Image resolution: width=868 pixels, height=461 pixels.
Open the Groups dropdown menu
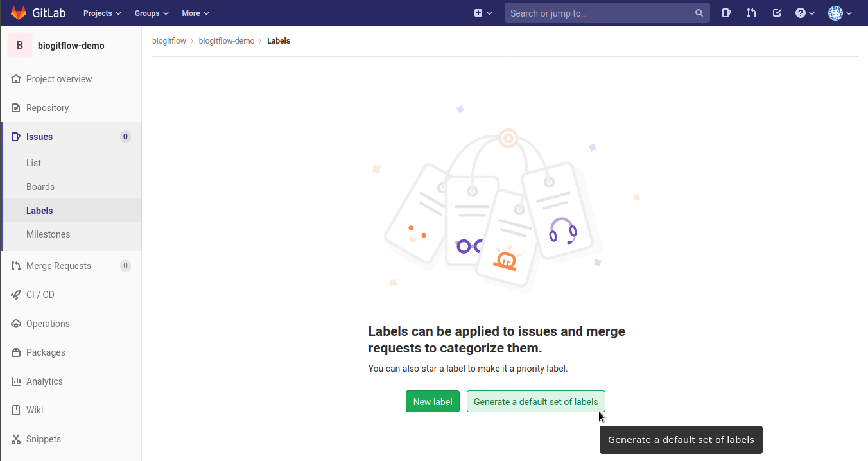152,13
